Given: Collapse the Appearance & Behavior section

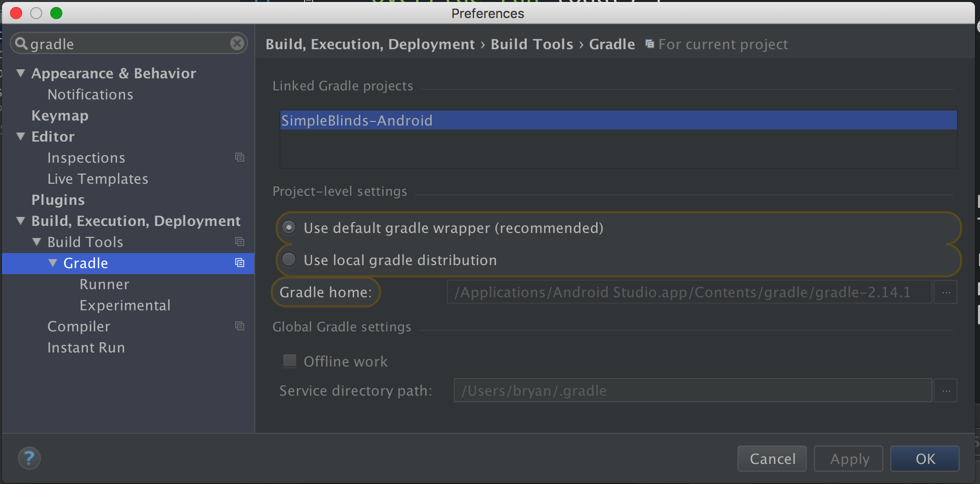Looking at the screenshot, I should (x=21, y=73).
